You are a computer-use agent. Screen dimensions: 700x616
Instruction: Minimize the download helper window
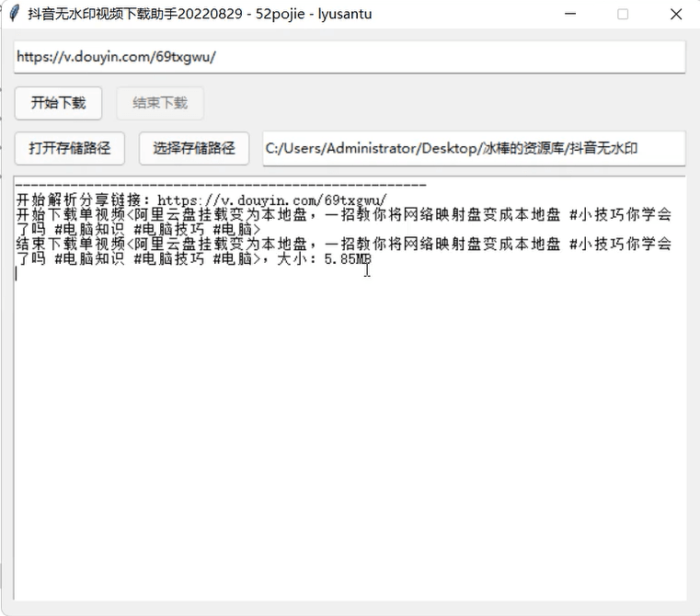point(570,14)
